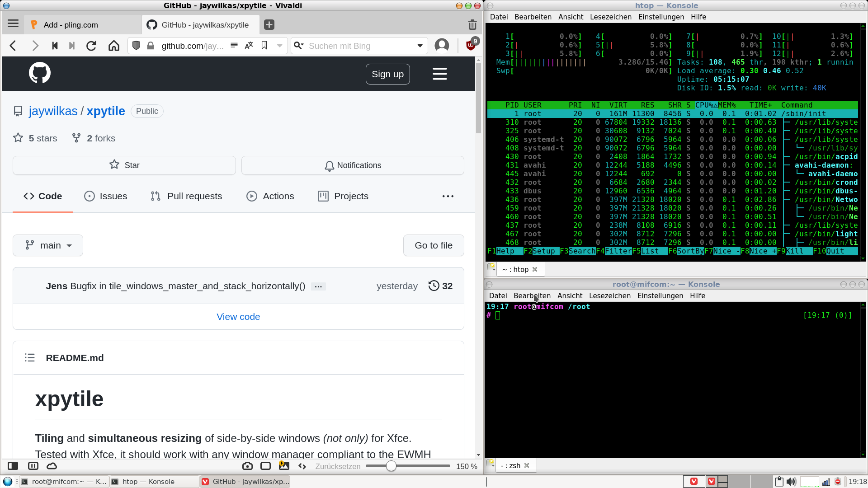Reload the current GitHub page
The height and width of the screenshot is (488, 868).
[x=91, y=46]
